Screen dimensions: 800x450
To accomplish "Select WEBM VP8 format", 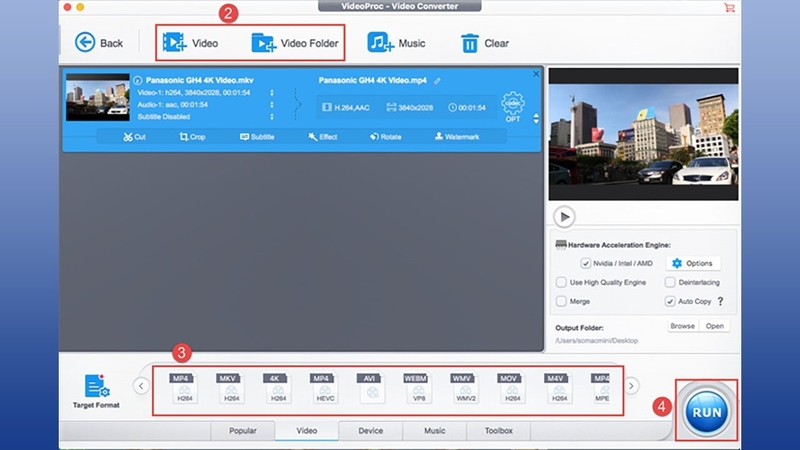I will point(418,388).
